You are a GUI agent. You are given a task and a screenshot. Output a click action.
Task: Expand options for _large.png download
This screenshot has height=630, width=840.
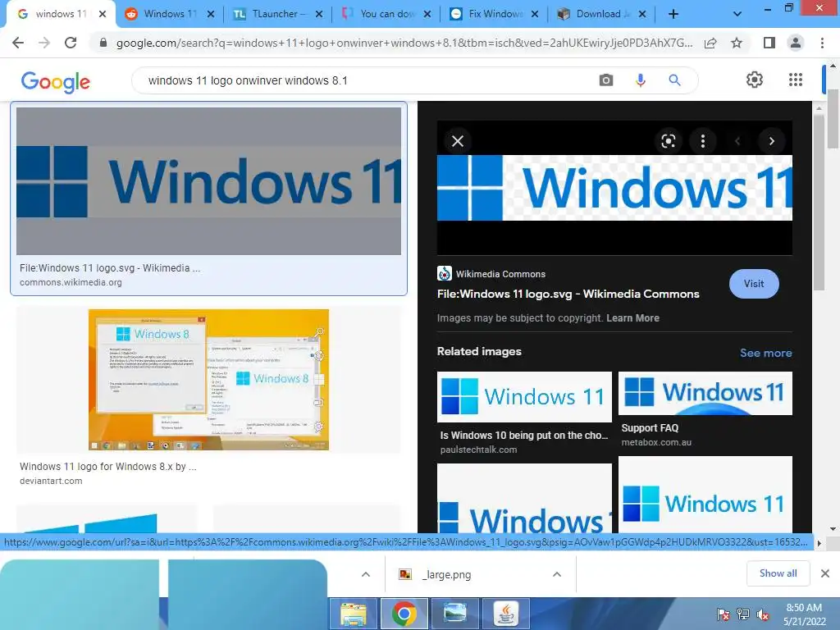(557, 574)
